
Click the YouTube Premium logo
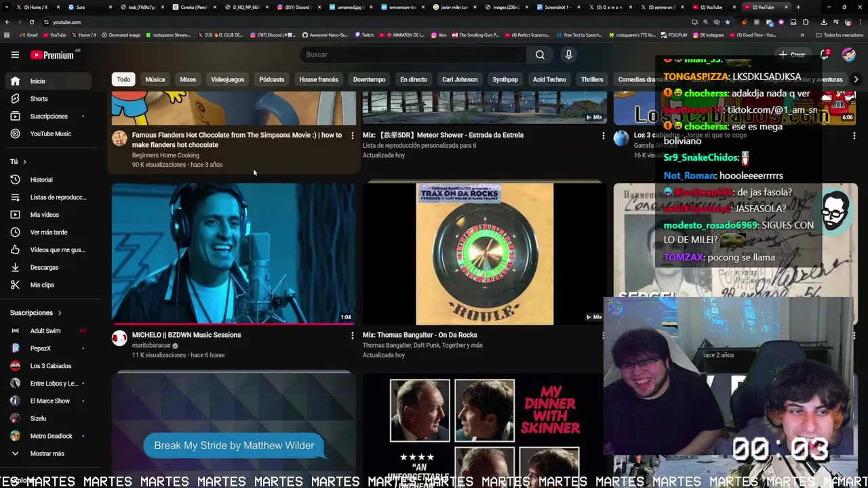(x=52, y=55)
